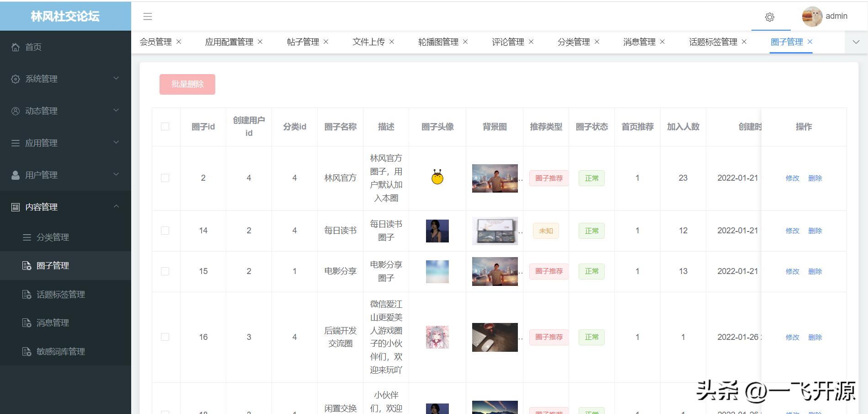Click the 批量删除 button
The height and width of the screenshot is (414, 868).
coord(187,84)
